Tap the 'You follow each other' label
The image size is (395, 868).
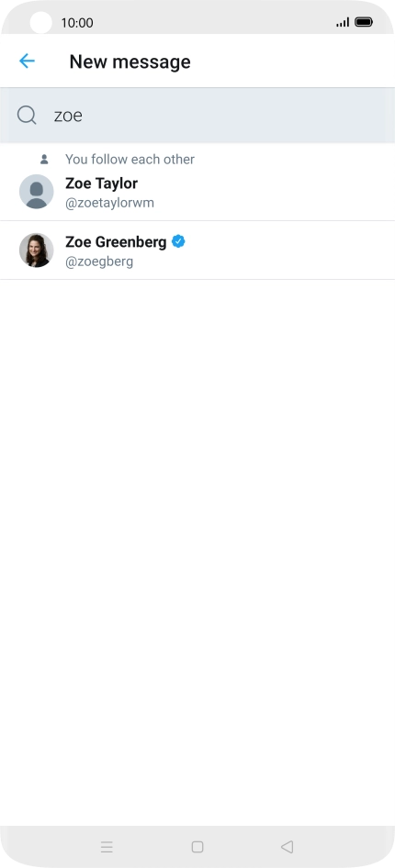point(130,160)
